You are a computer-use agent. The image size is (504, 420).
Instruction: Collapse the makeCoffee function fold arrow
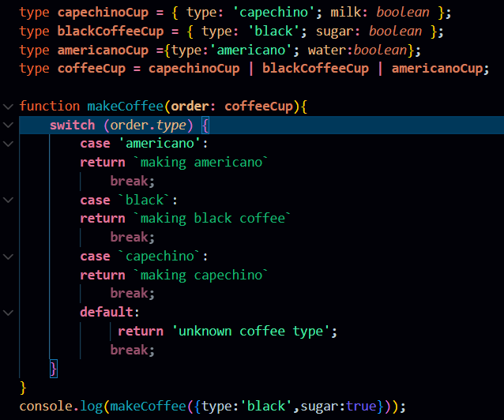[x=8, y=107]
